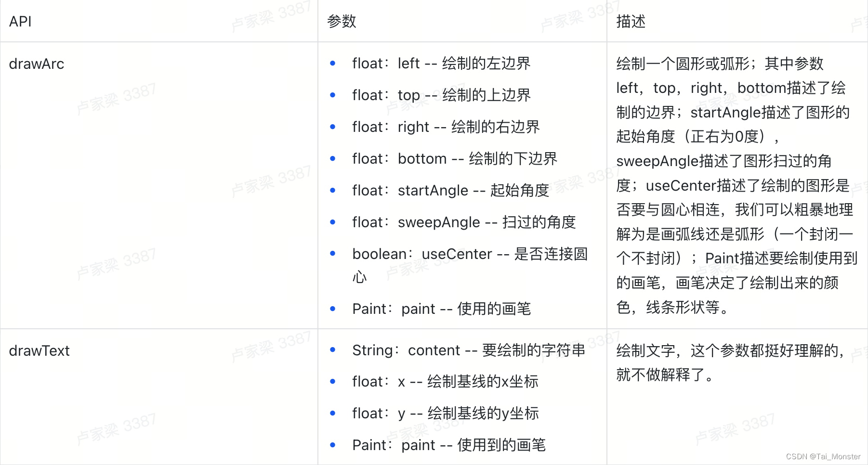
Task: Click the drawArc description starting '绘制一个圆形或弧形'
Action: click(737, 185)
